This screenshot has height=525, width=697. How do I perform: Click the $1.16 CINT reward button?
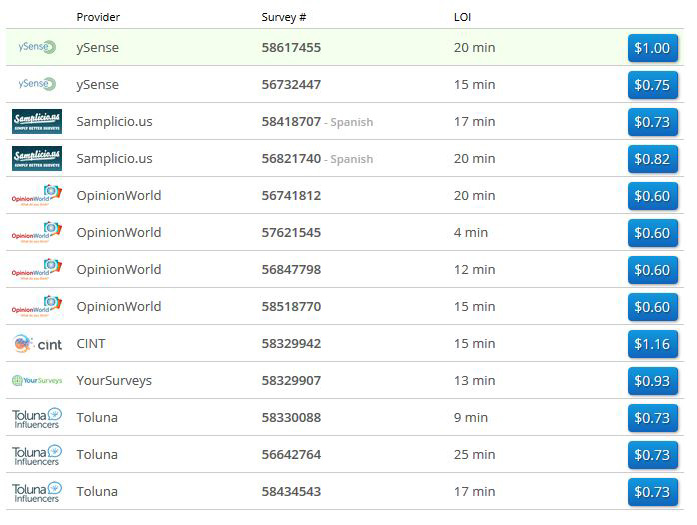(x=652, y=344)
